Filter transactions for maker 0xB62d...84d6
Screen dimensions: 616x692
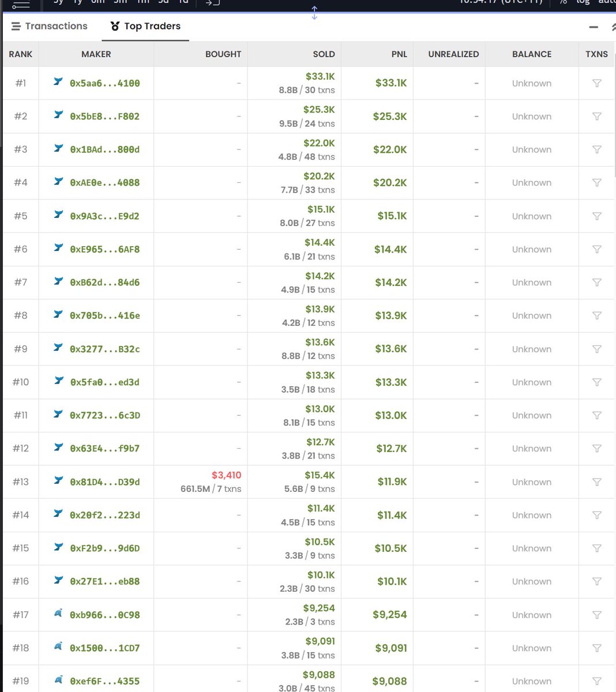click(597, 283)
